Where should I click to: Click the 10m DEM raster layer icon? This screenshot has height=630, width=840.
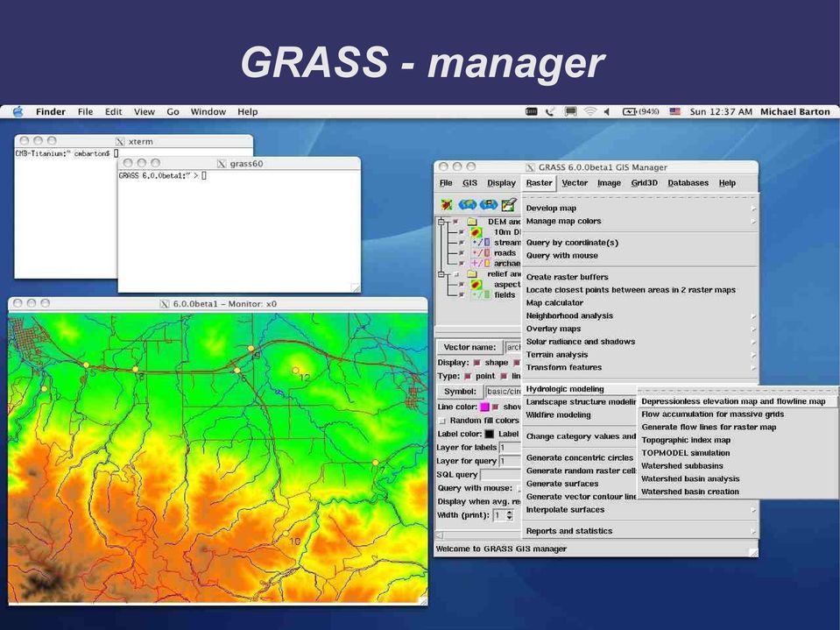point(476,232)
